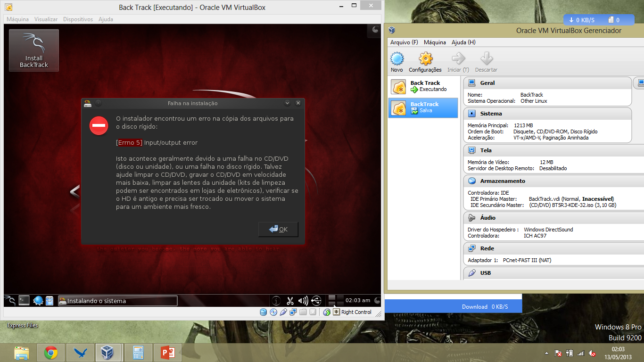Open Calculator from the Windows taskbar

tap(138, 353)
